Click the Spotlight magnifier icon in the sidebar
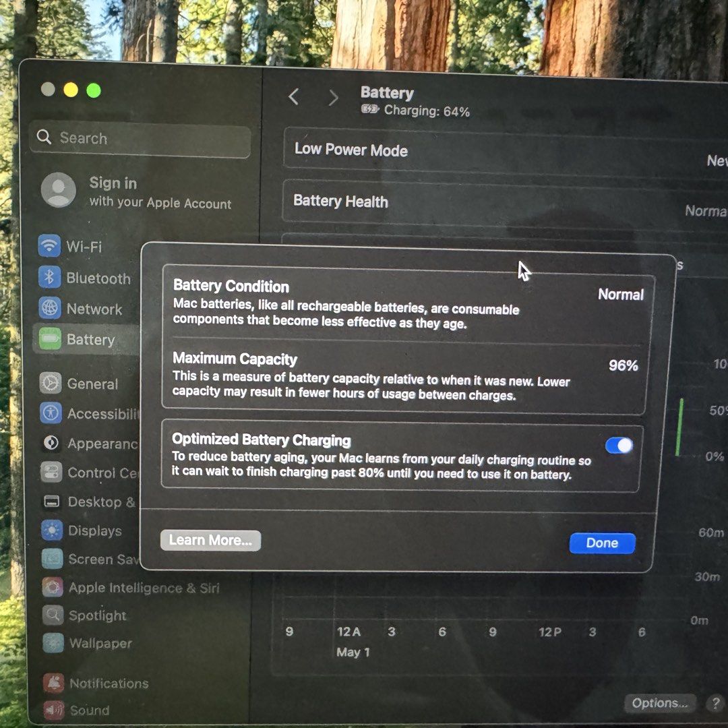 pos(53,615)
